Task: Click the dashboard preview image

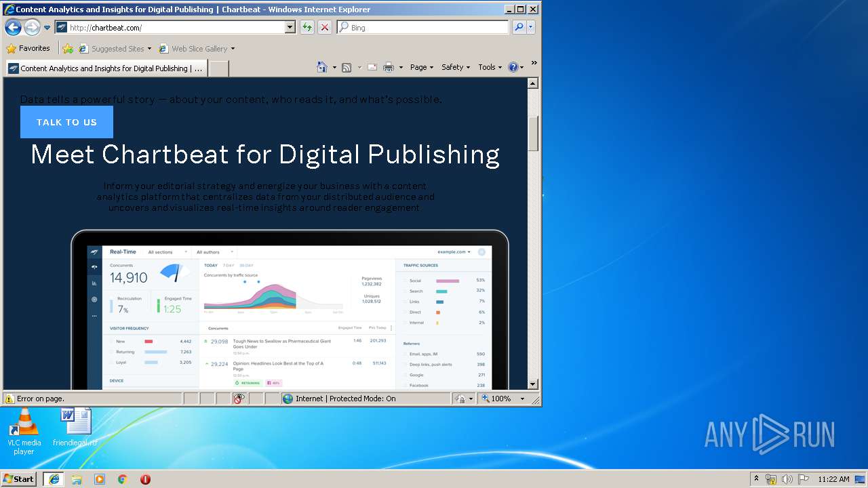Action: [290, 310]
